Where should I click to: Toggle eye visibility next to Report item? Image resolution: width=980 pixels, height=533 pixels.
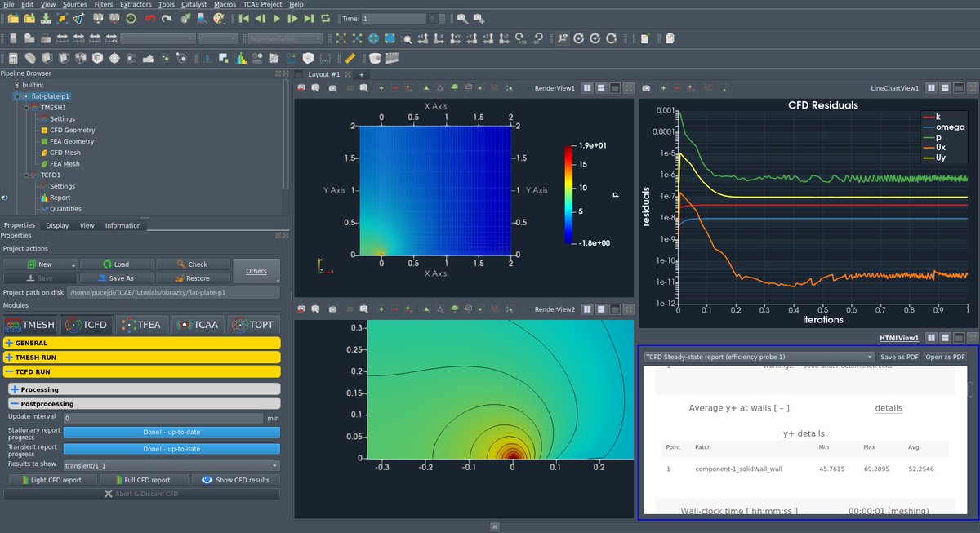[x=6, y=198]
